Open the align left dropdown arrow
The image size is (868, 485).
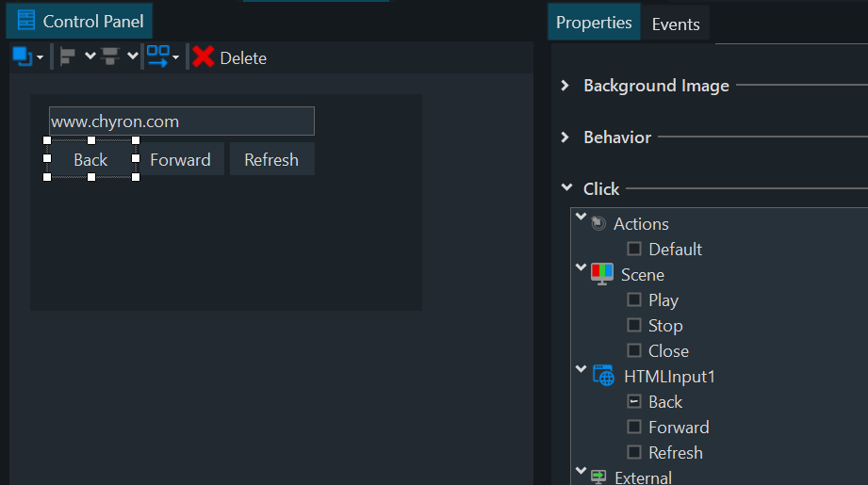[90, 57]
